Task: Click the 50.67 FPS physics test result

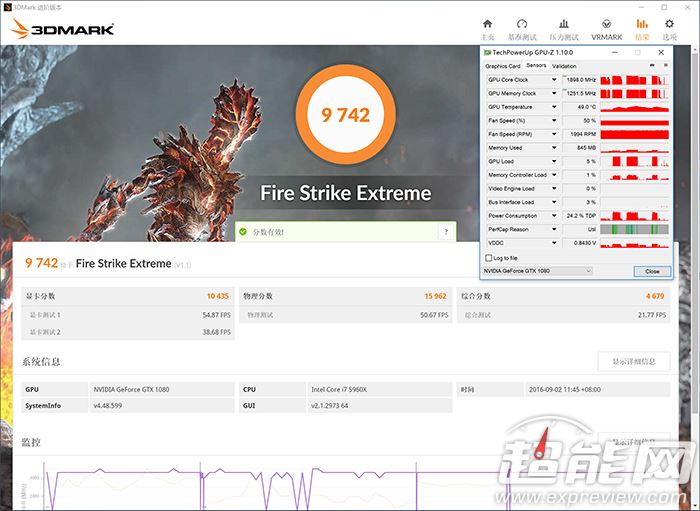Action: 434,315
